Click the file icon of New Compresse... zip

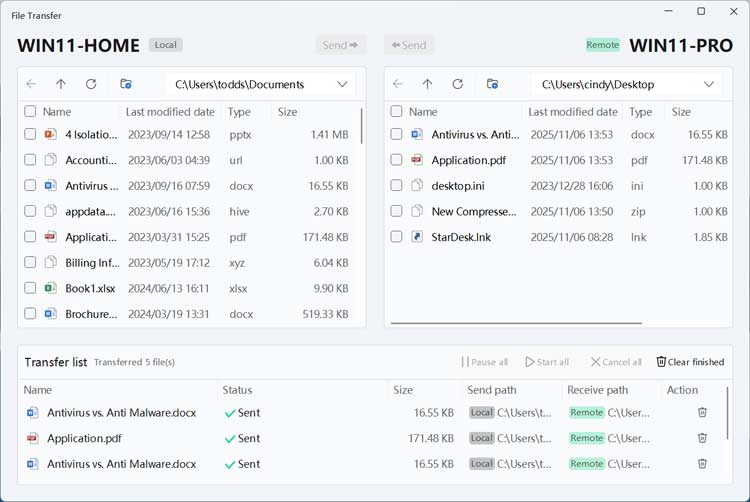[x=417, y=211]
